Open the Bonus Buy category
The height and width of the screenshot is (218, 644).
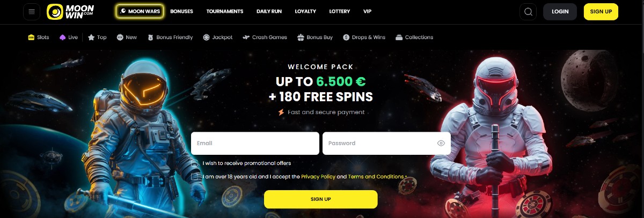click(x=315, y=37)
